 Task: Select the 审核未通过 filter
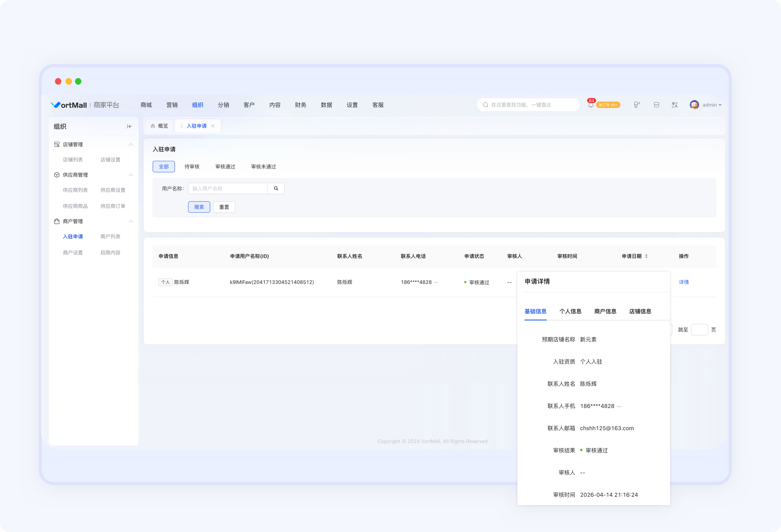click(x=263, y=167)
